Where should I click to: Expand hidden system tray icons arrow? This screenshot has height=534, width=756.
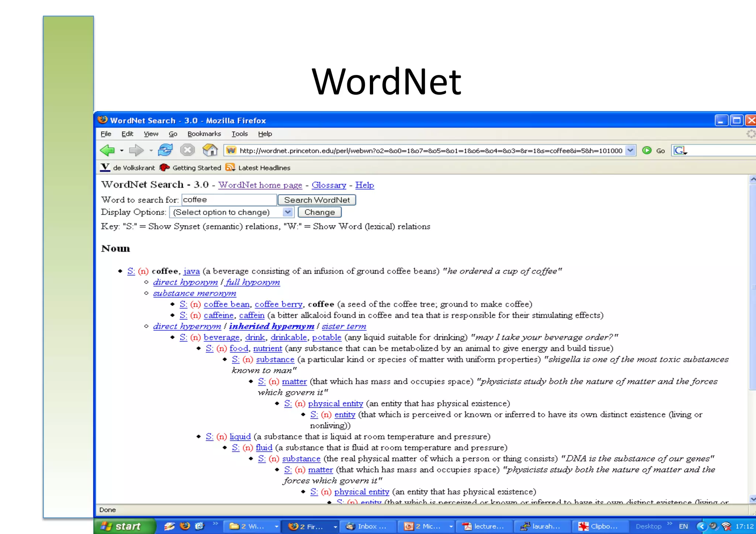(x=702, y=527)
